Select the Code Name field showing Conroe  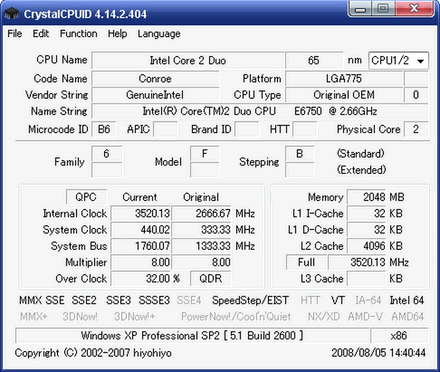pos(155,79)
